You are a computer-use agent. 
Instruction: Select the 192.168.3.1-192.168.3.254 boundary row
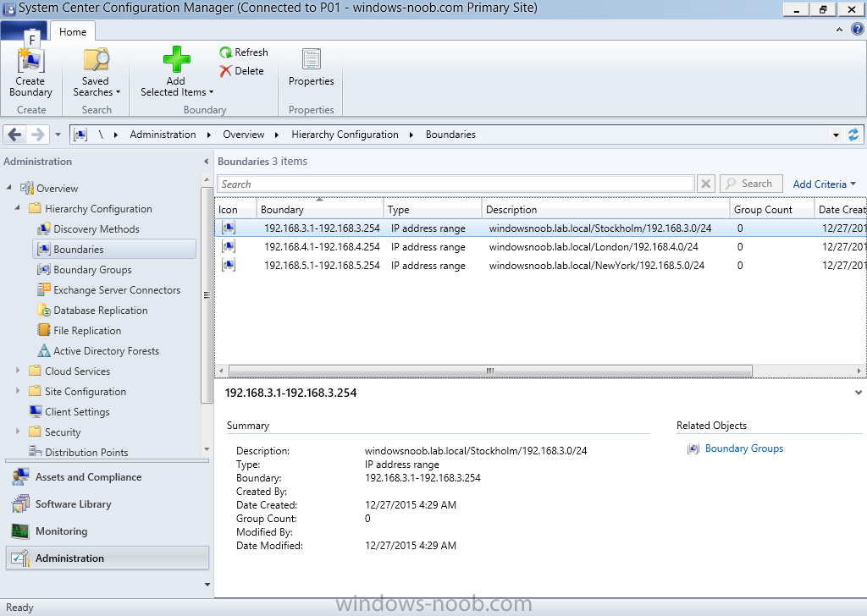click(540, 228)
